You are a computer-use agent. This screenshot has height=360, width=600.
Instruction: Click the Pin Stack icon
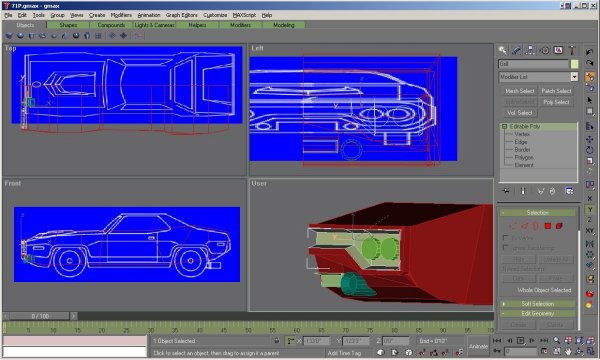pyautogui.click(x=506, y=191)
